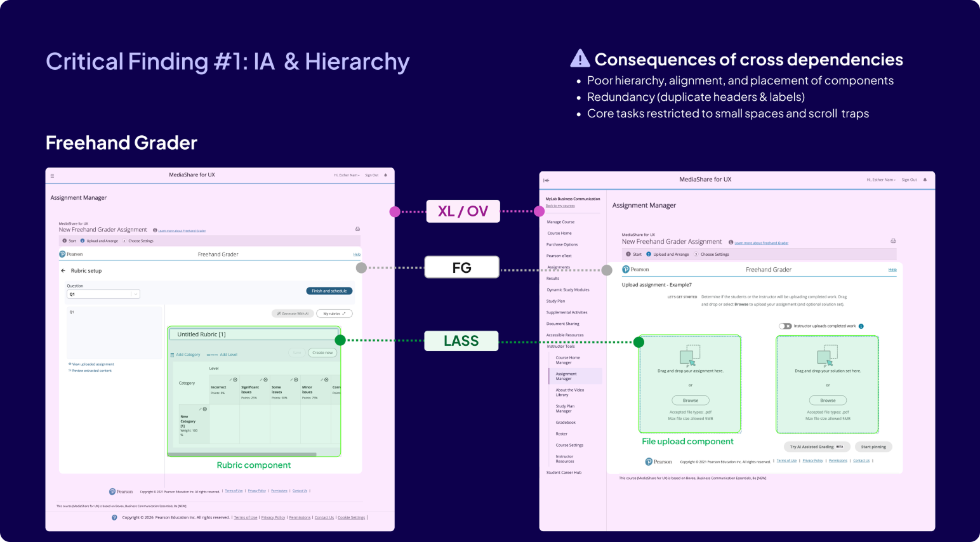Edit the Significant issues level with its pencil

point(261,380)
